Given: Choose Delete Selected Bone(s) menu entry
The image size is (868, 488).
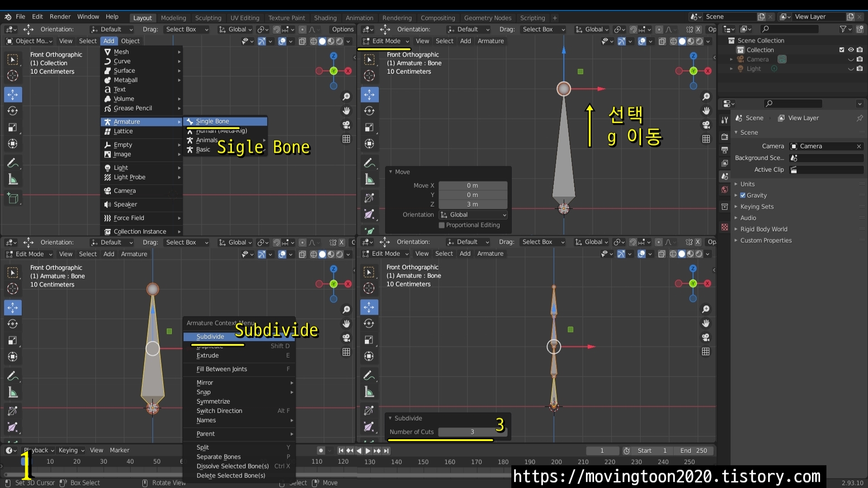Looking at the screenshot, I should (239, 475).
